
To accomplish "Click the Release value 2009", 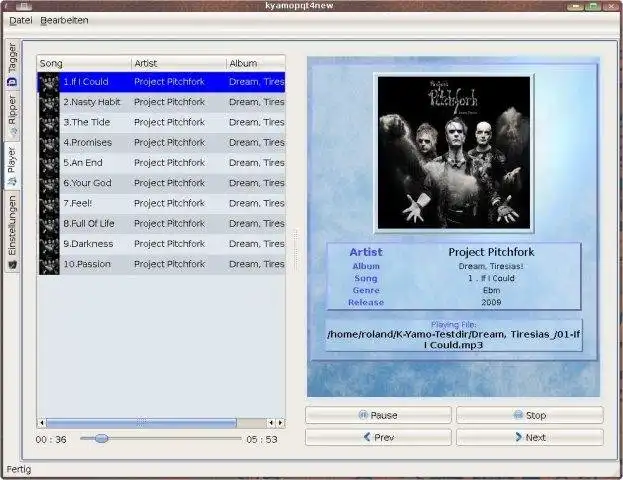I will pos(491,302).
